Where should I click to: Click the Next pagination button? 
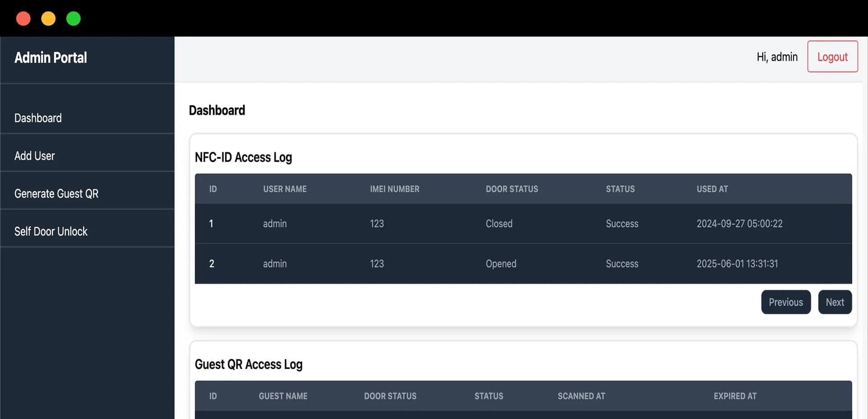[835, 302]
